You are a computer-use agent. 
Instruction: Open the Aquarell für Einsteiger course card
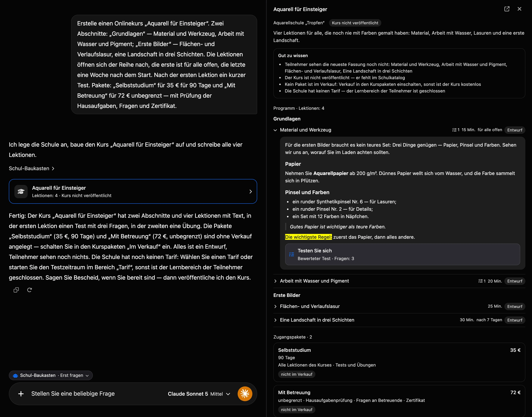133,191
